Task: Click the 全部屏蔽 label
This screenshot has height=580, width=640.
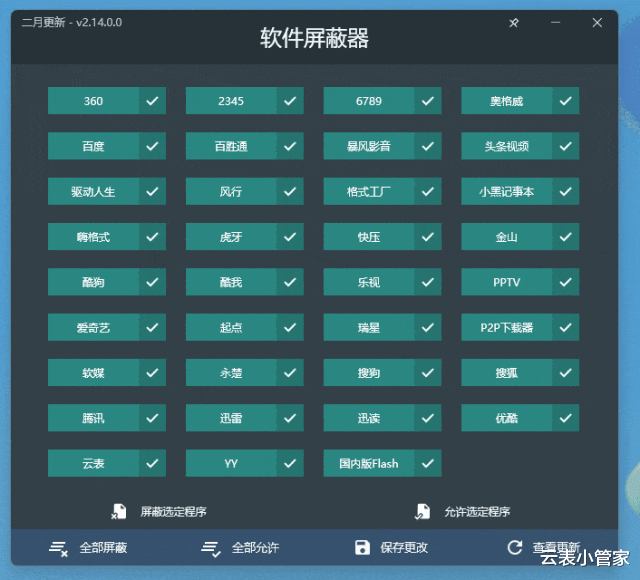Action: click(x=103, y=548)
